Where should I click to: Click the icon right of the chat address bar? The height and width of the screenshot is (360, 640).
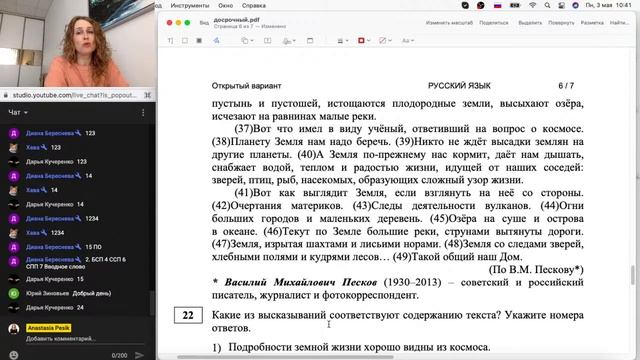click(147, 95)
